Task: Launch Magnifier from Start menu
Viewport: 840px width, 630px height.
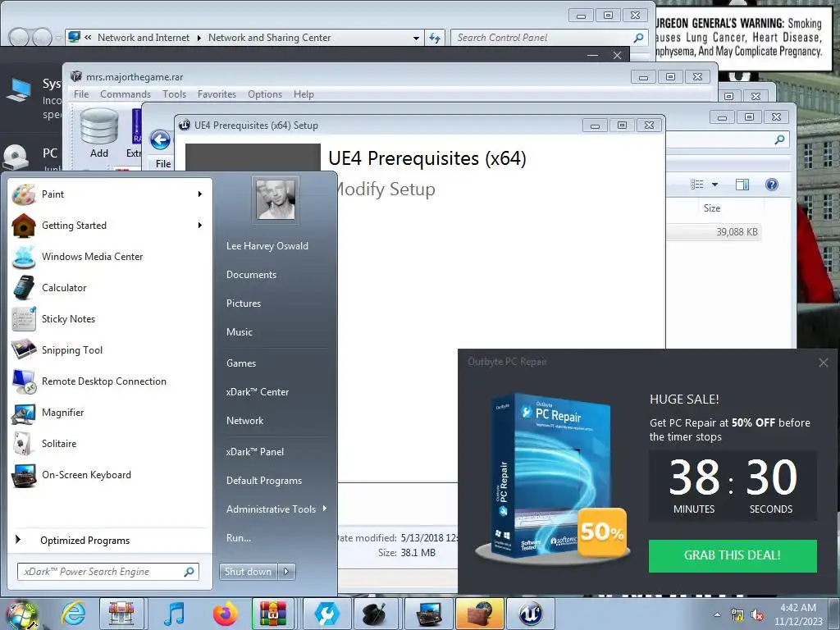Action: [107, 412]
